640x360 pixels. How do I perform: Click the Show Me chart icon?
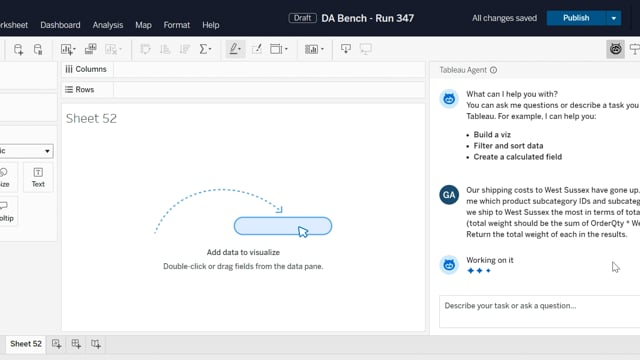click(311, 49)
